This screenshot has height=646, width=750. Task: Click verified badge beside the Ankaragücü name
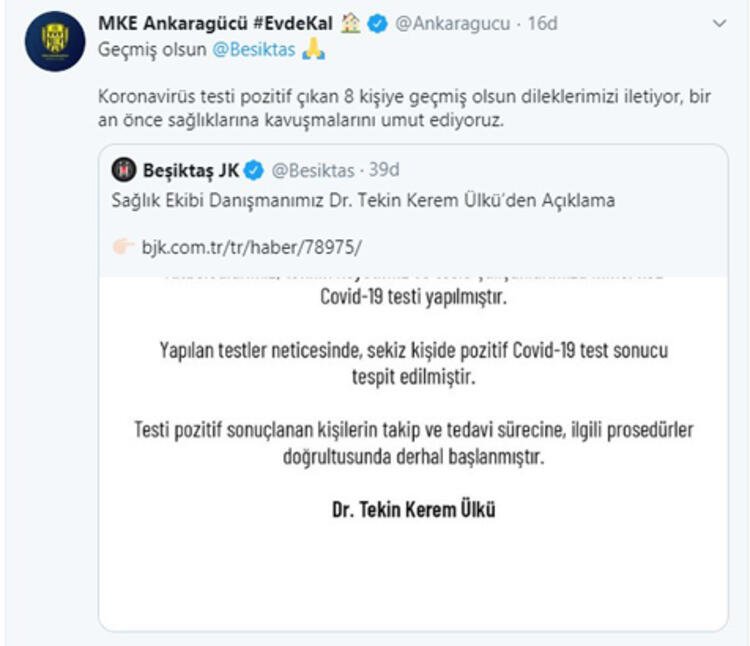377,24
